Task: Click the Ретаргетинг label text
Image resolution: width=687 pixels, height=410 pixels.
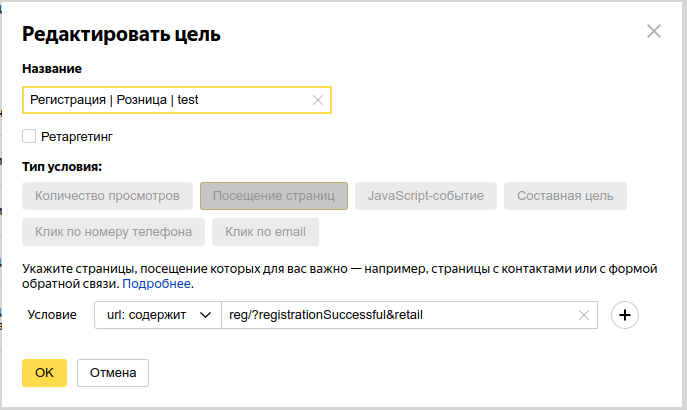Action: coord(77,137)
